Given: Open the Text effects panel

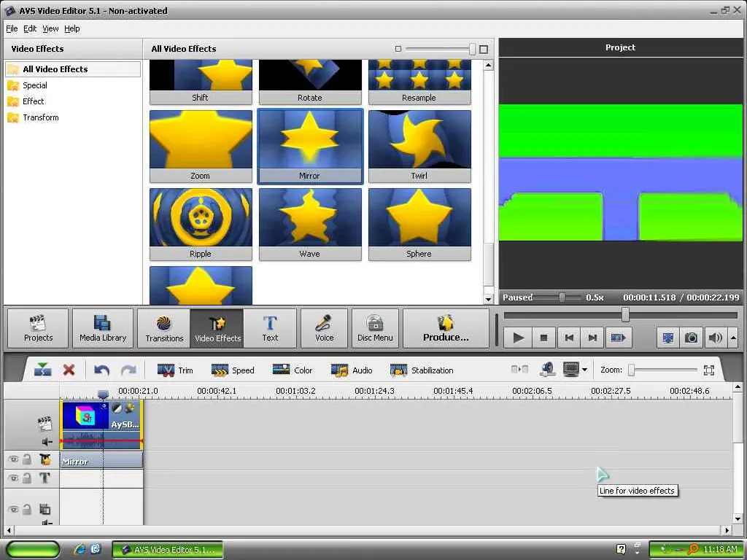Looking at the screenshot, I should click(270, 328).
